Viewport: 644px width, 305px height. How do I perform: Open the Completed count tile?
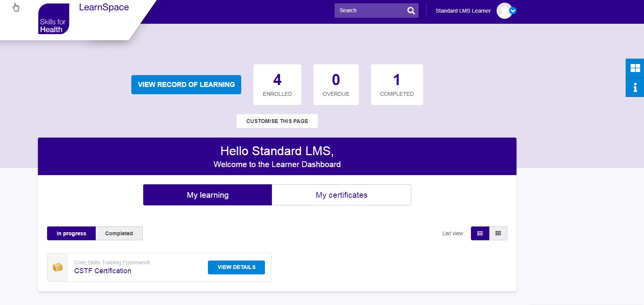397,85
